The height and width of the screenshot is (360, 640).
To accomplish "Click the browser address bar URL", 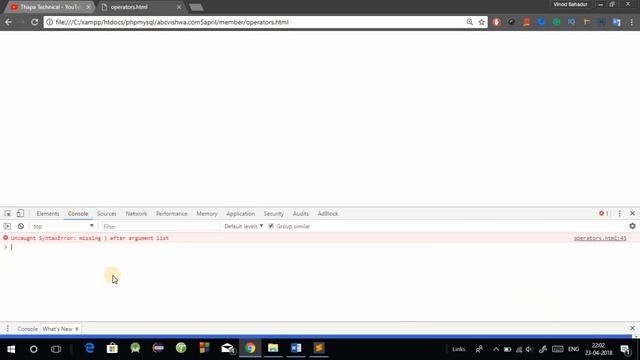I will click(x=172, y=22).
